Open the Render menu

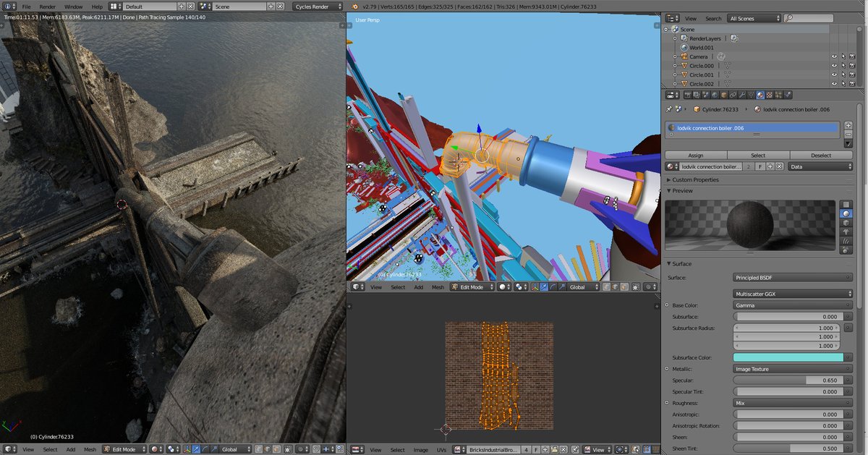[x=47, y=7]
